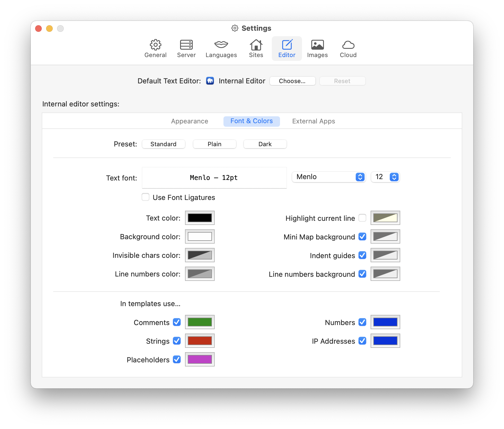Apply the Dark preset

point(265,144)
